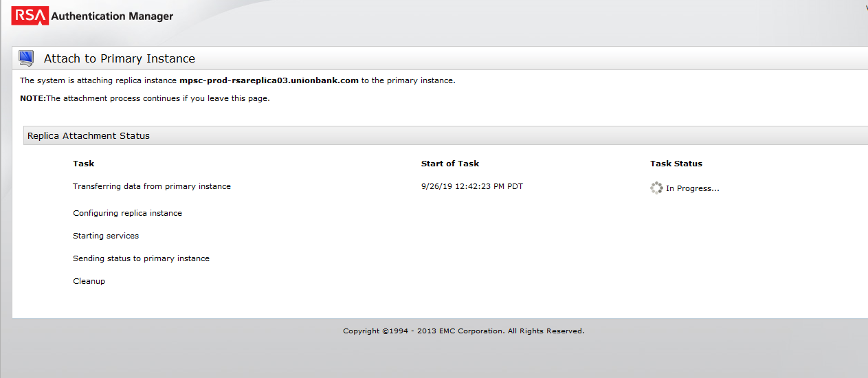Viewport: 868px width, 378px height.
Task: Select the Transferring data from primary instance task
Action: click(152, 186)
